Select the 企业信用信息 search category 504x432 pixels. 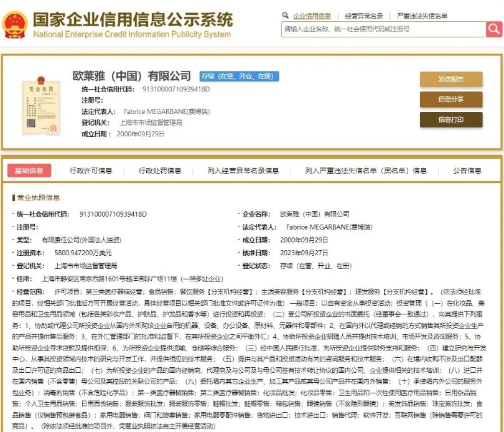pyautogui.click(x=312, y=16)
